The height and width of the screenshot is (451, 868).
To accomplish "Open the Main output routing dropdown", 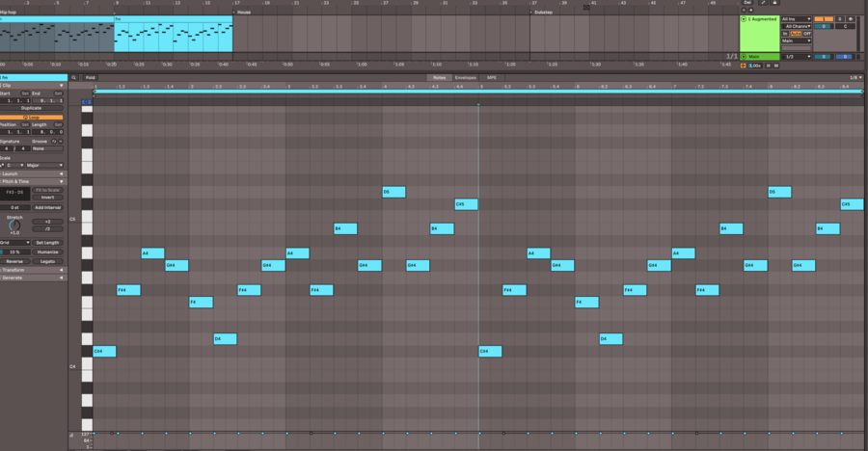I will [x=796, y=40].
